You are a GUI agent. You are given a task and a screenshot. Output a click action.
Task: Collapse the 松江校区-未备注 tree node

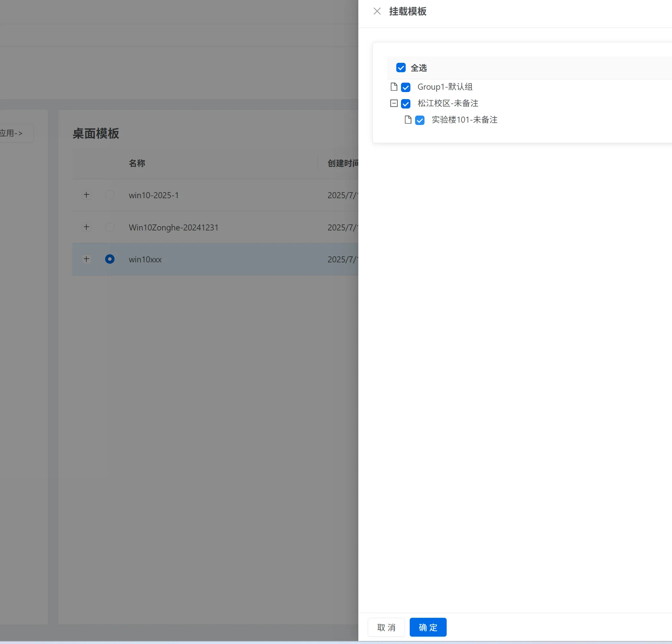pyautogui.click(x=394, y=103)
